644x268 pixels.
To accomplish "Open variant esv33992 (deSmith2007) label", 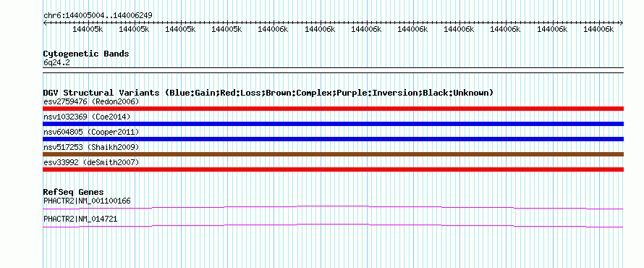I will pyautogui.click(x=91, y=162).
